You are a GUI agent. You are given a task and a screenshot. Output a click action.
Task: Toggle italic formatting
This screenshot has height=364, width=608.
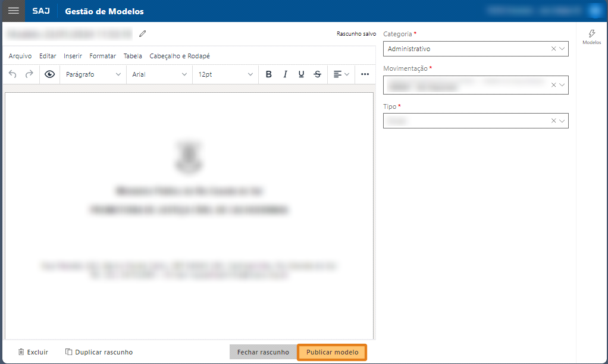tap(285, 74)
